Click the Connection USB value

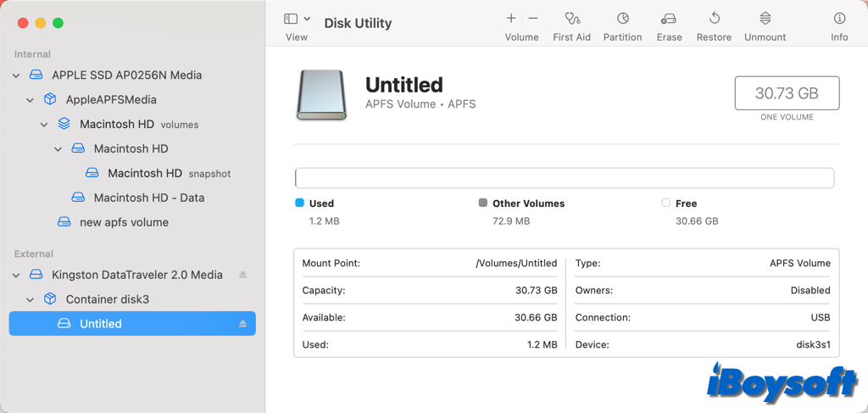tap(821, 318)
